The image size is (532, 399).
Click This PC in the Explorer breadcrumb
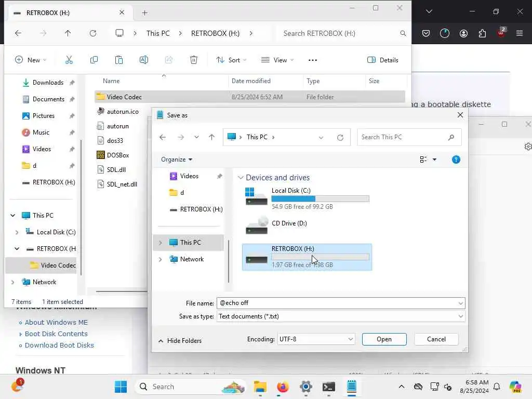[158, 33]
